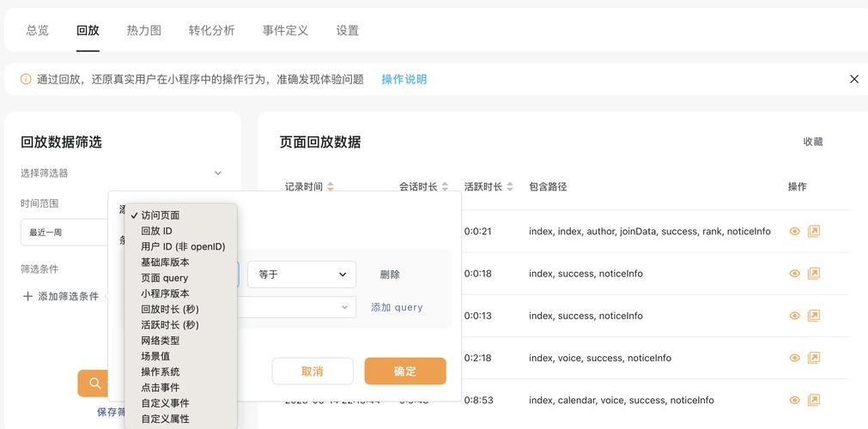
Task: Open the 总览 tab
Action: pos(37,30)
